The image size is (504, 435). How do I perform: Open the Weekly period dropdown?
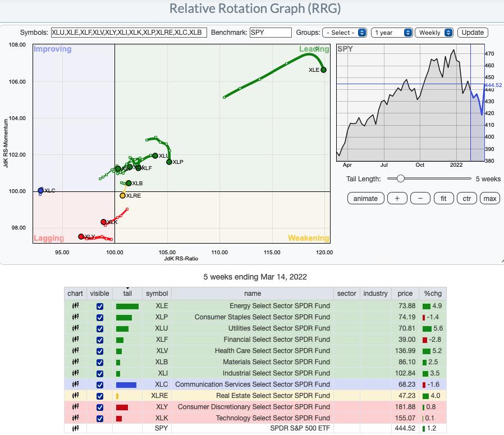(434, 33)
